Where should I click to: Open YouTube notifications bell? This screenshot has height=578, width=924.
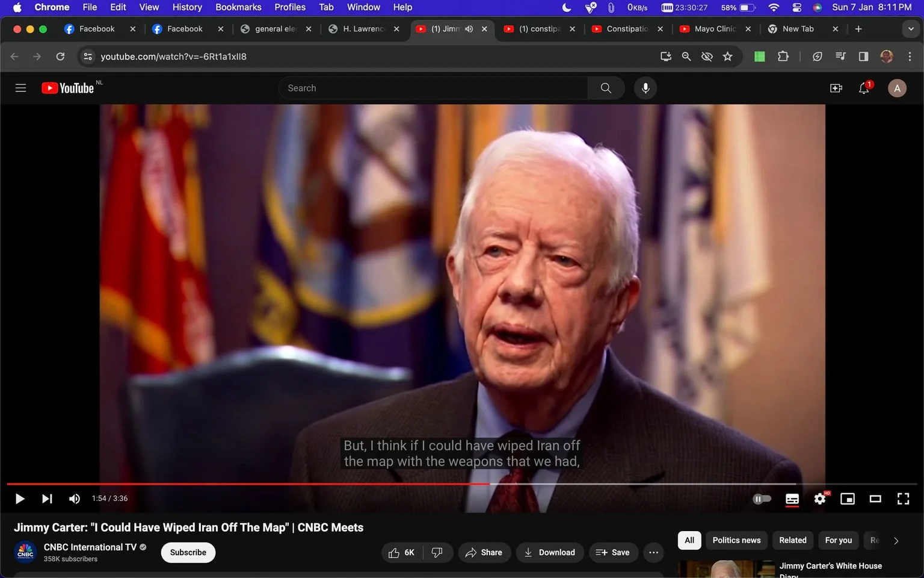coord(864,88)
